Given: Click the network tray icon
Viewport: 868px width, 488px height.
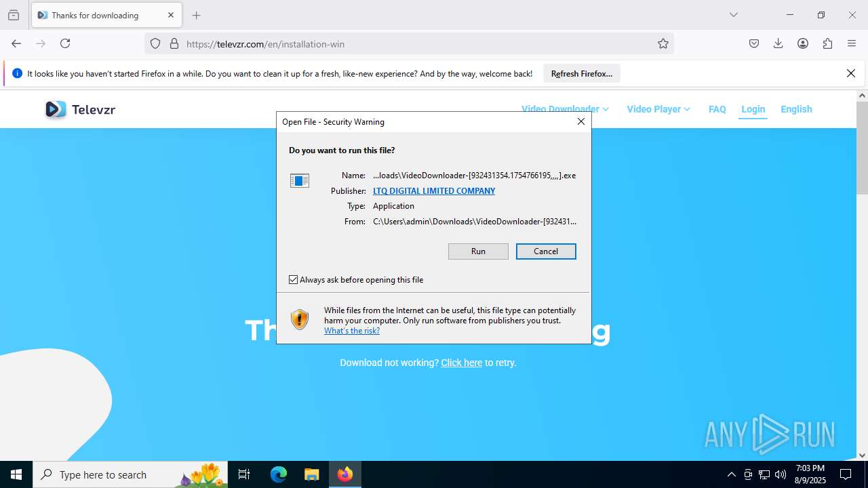Looking at the screenshot, I should (x=764, y=474).
